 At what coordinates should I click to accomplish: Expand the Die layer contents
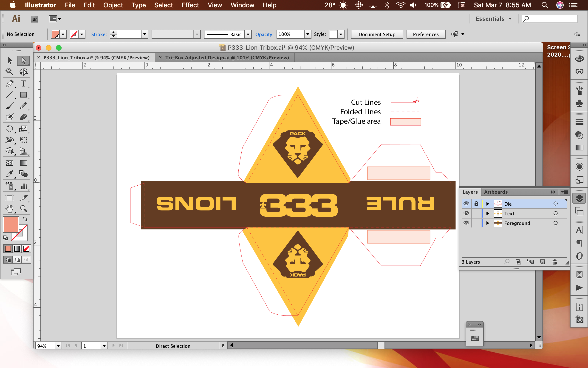click(487, 204)
